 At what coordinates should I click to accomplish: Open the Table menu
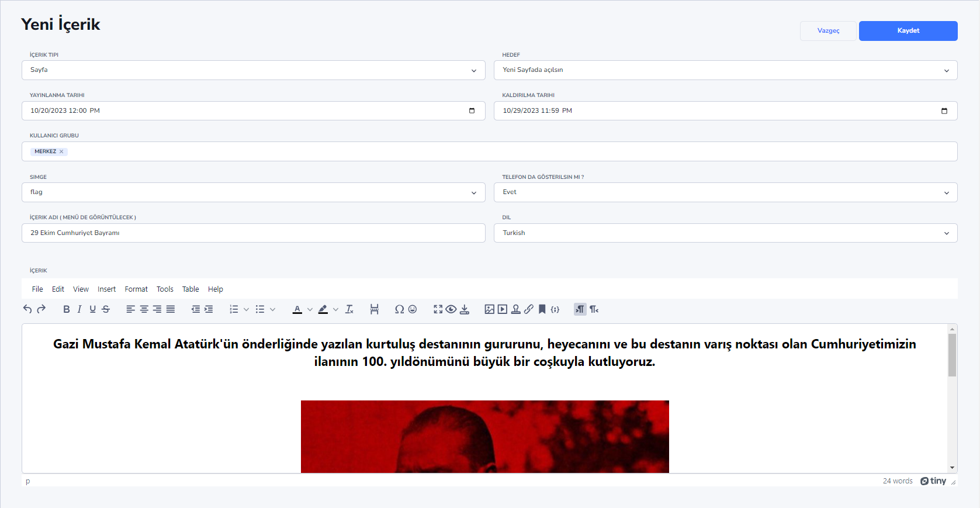(191, 289)
